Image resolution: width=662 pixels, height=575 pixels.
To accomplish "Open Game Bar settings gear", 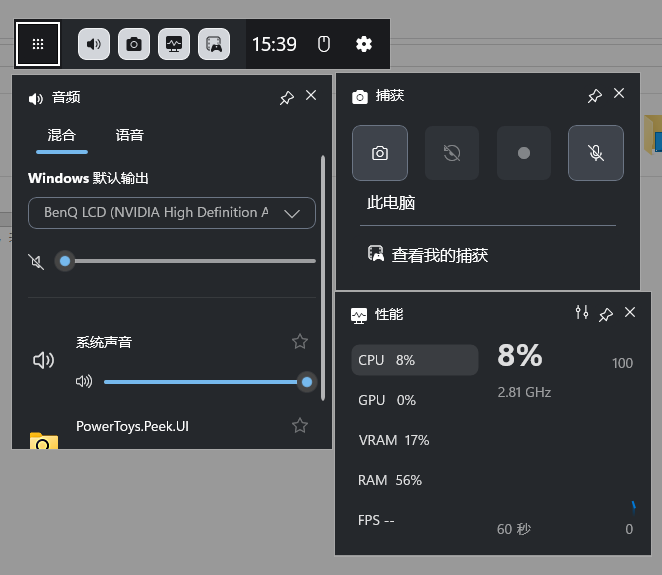I will pyautogui.click(x=364, y=44).
